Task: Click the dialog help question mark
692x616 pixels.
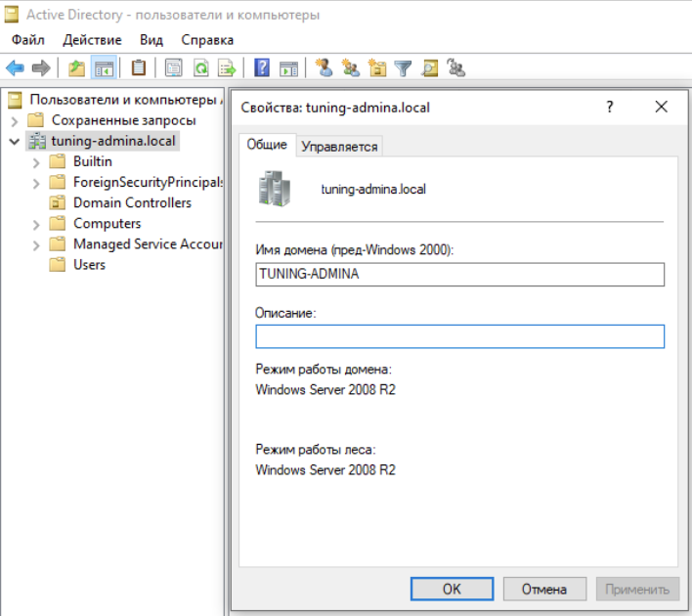Action: click(610, 107)
